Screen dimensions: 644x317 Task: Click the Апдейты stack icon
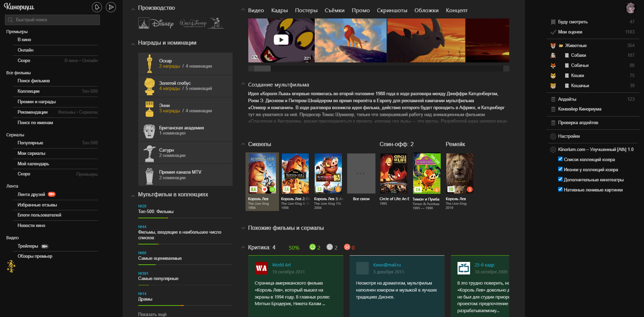(553, 99)
